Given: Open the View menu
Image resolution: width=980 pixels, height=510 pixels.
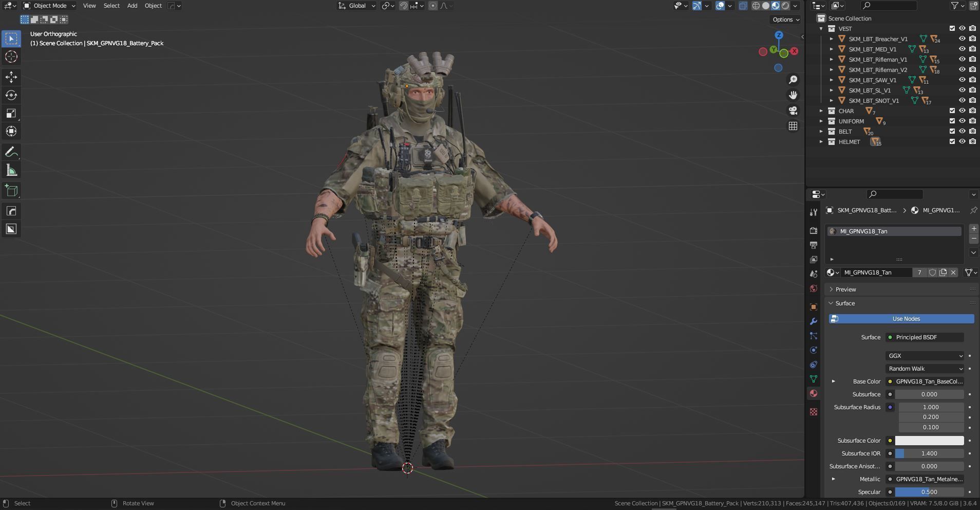Looking at the screenshot, I should pyautogui.click(x=89, y=6).
